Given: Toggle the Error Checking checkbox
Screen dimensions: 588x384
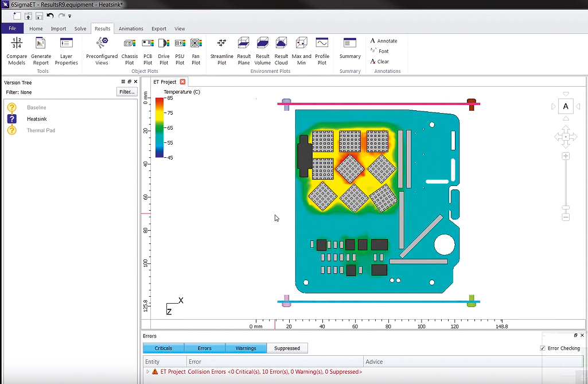Looking at the screenshot, I should click(543, 348).
